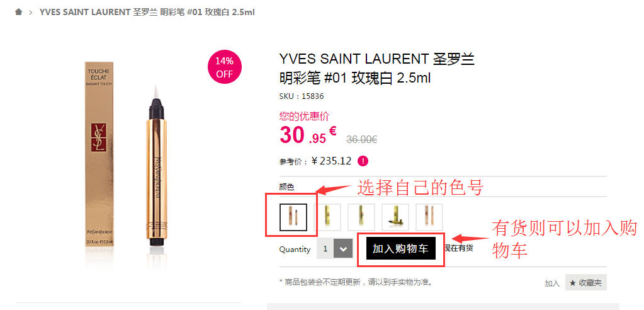Open the red exclamation info icon by reference price
Screen dimensions: 644x310
click(363, 161)
